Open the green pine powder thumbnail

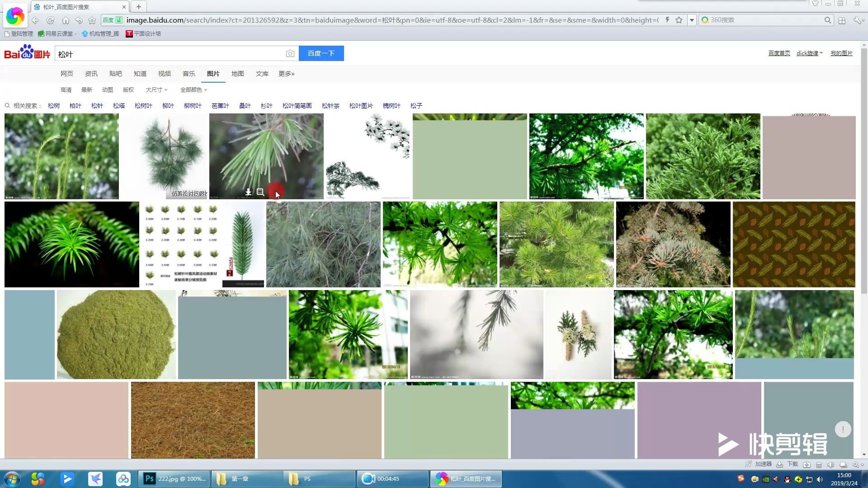(116, 334)
